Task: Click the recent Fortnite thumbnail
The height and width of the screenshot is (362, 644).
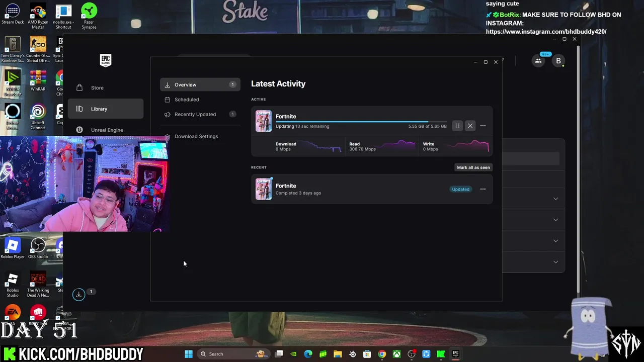Action: 263,189
